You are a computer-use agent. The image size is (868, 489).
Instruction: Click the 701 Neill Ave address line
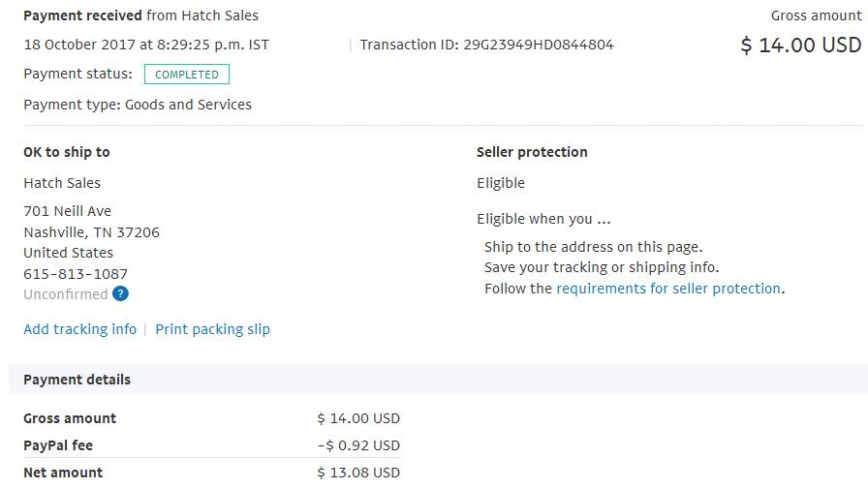pos(67,211)
